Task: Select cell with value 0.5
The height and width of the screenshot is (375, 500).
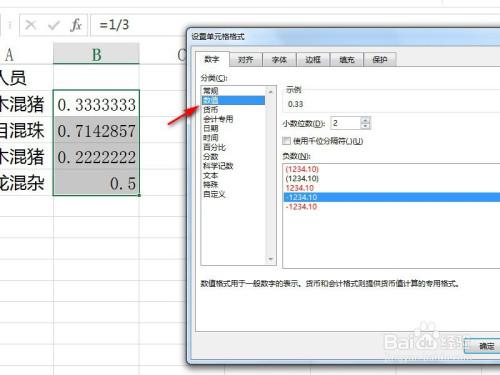Action: 96,183
